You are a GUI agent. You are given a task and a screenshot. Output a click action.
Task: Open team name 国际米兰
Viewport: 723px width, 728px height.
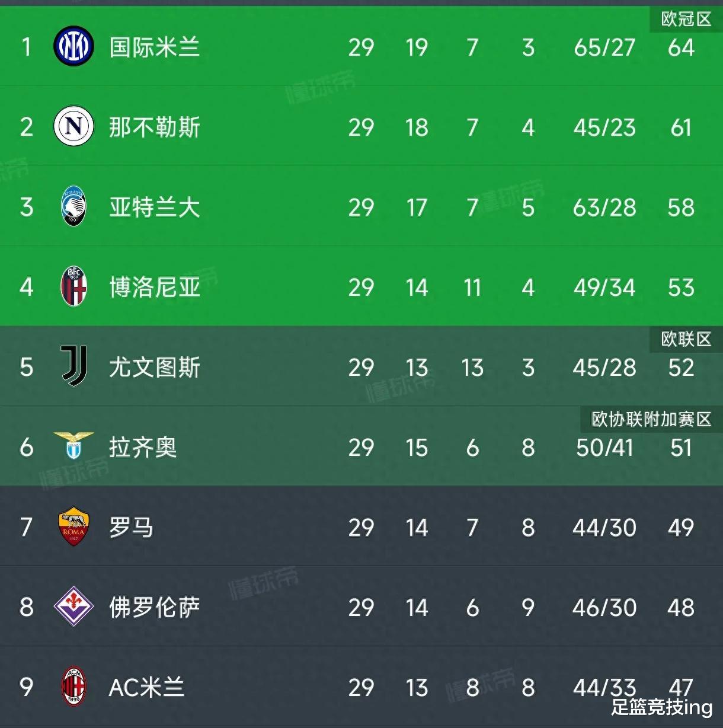tap(155, 47)
